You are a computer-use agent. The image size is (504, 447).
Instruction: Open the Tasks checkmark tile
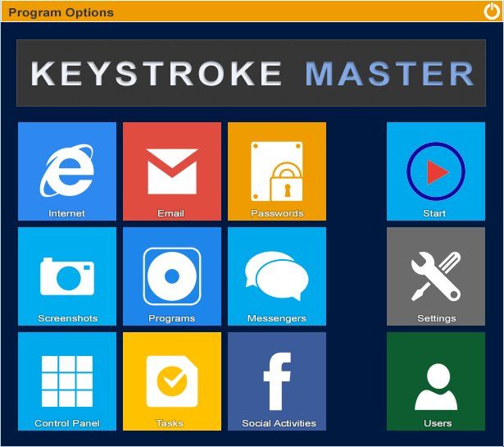coord(172,381)
